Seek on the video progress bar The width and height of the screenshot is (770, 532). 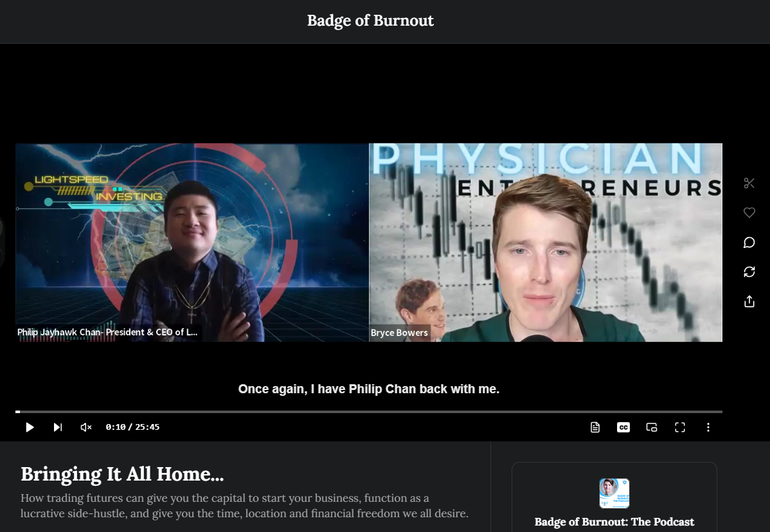(369, 411)
